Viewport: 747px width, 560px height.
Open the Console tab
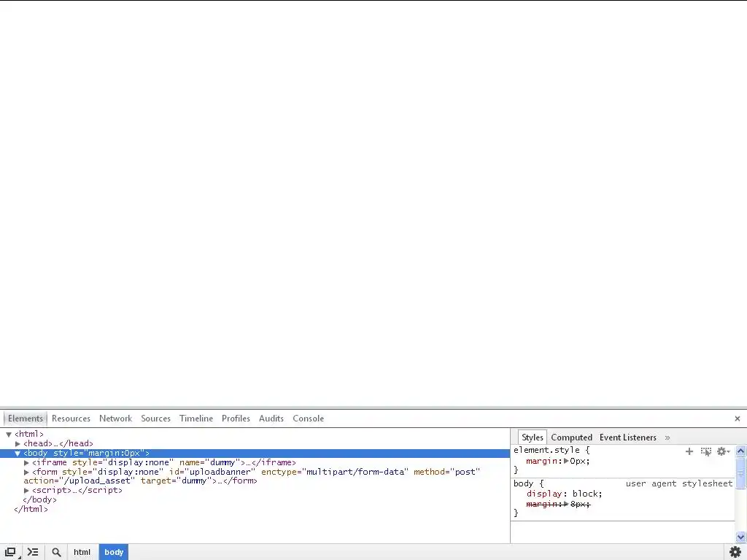pos(309,419)
